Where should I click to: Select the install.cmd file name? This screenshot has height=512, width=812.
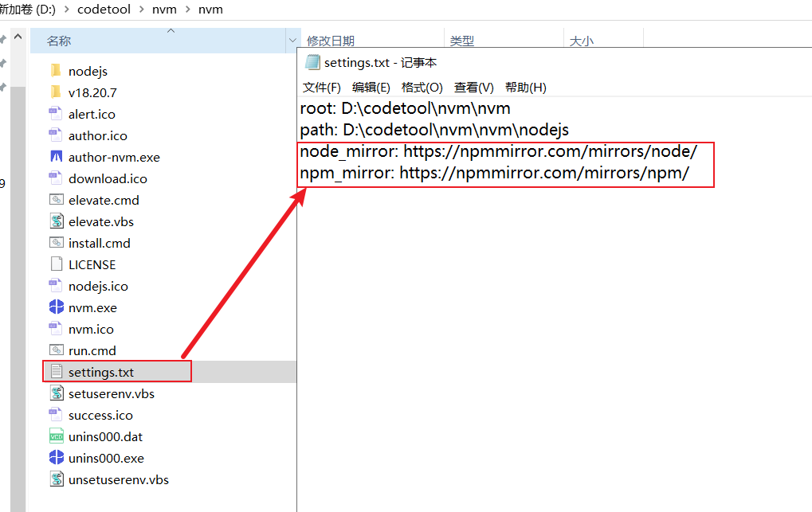coord(100,244)
